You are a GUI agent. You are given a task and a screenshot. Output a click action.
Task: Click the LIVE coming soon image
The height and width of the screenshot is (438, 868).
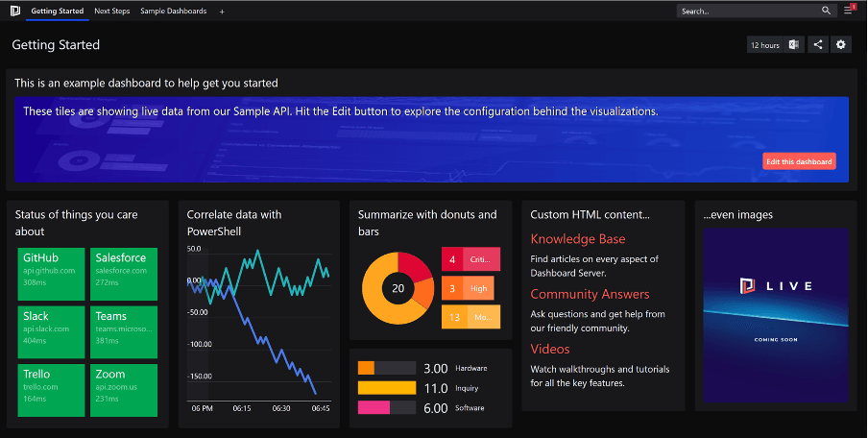click(x=776, y=316)
